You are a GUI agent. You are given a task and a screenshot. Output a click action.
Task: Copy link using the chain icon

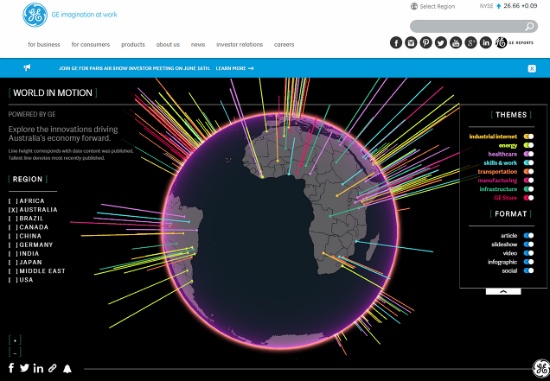[x=52, y=368]
